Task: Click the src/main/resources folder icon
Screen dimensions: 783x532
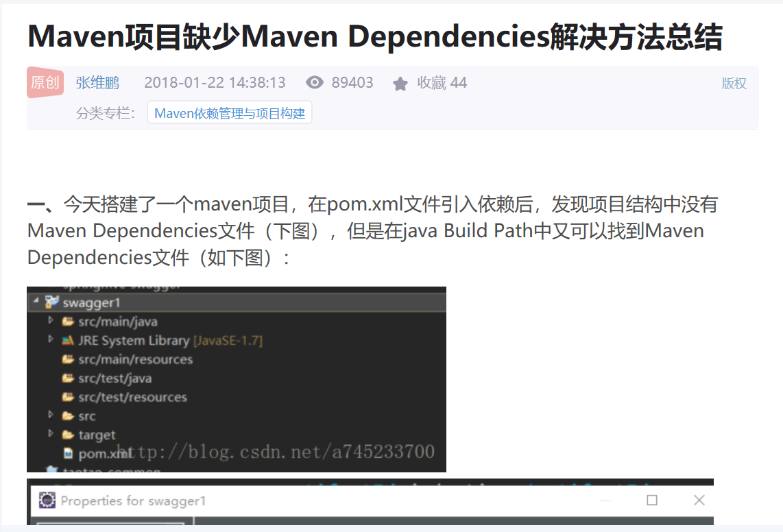Action: pos(68,359)
